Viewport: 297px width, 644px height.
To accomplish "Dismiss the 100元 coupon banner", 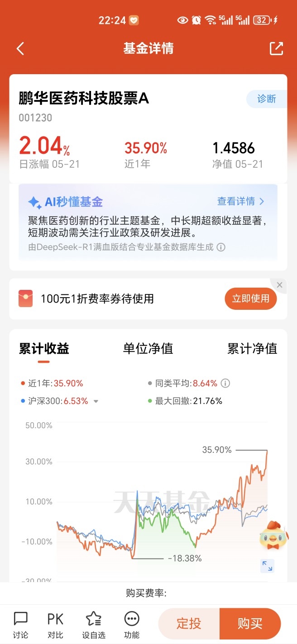I will point(279,285).
